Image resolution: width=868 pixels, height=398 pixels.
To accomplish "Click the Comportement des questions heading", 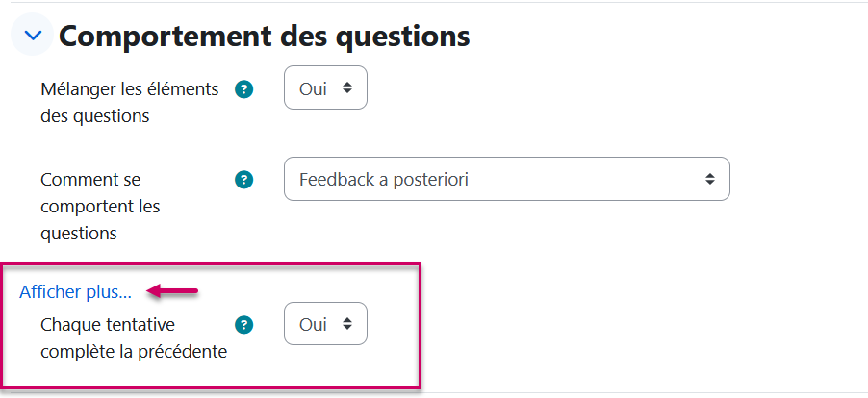I will pyautogui.click(x=264, y=36).
